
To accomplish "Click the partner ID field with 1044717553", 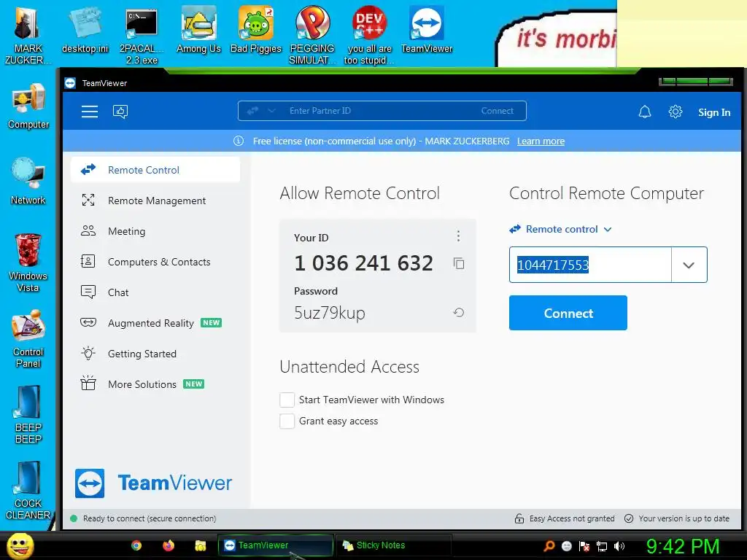I will coord(590,265).
